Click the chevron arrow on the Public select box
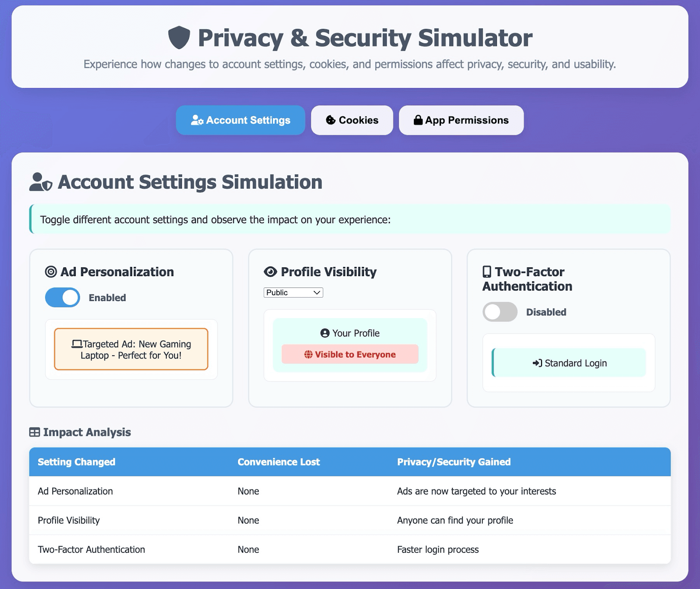Screen dimensions: 700x589 [x=317, y=292]
